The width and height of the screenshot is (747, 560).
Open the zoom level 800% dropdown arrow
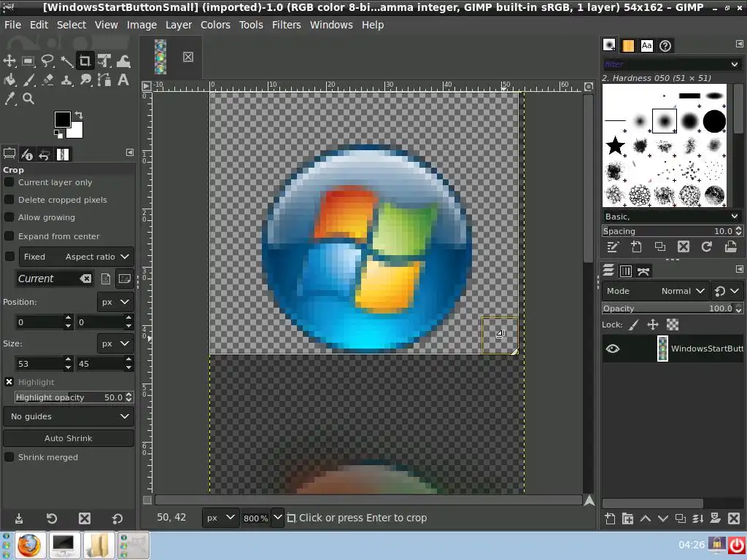point(278,518)
